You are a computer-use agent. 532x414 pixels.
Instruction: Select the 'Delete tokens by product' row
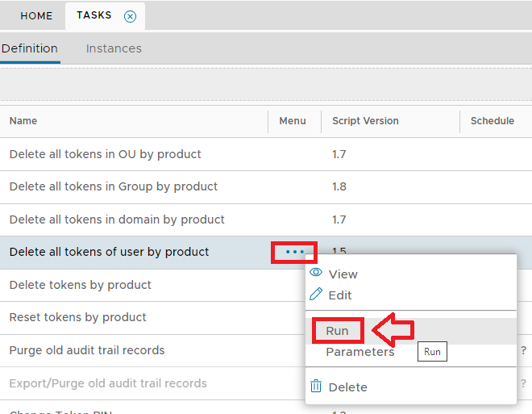click(80, 285)
